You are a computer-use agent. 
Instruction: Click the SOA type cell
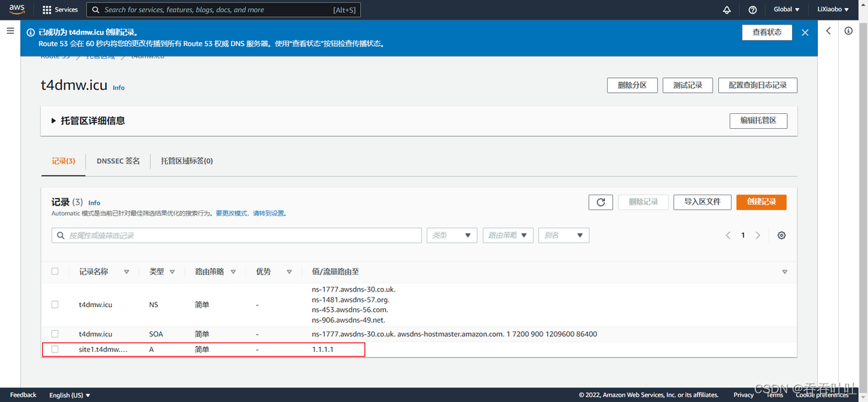pos(156,334)
